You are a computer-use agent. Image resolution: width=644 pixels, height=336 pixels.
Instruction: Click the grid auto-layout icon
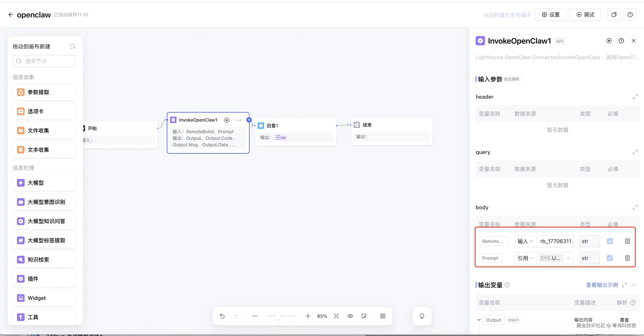click(383, 316)
